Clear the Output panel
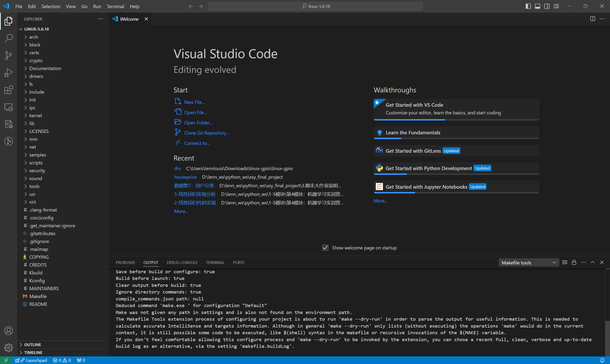 click(565, 263)
